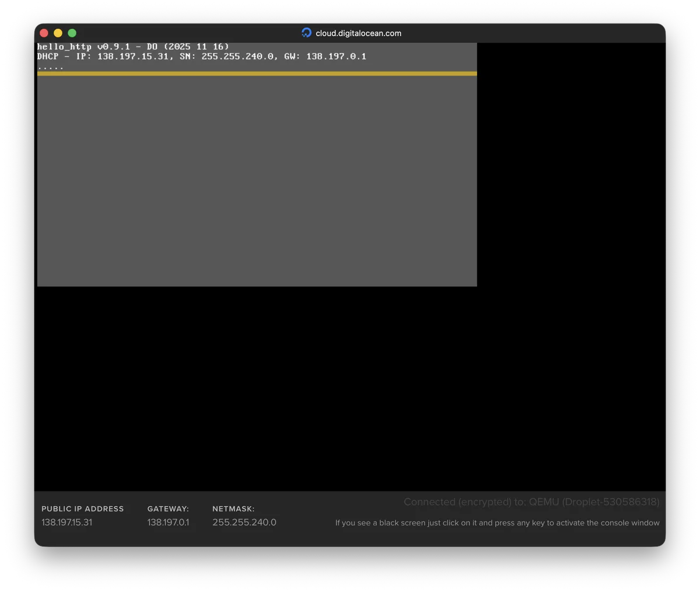Click the red close button on the window
This screenshot has height=592, width=700.
[x=44, y=33]
